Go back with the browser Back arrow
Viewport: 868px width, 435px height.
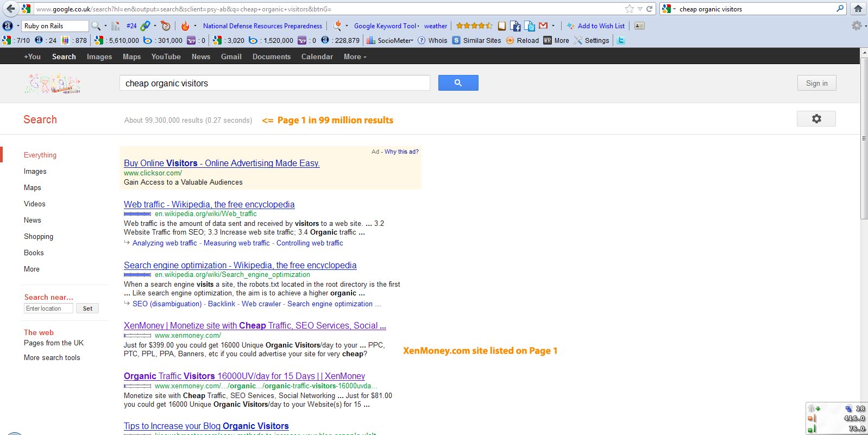point(10,9)
